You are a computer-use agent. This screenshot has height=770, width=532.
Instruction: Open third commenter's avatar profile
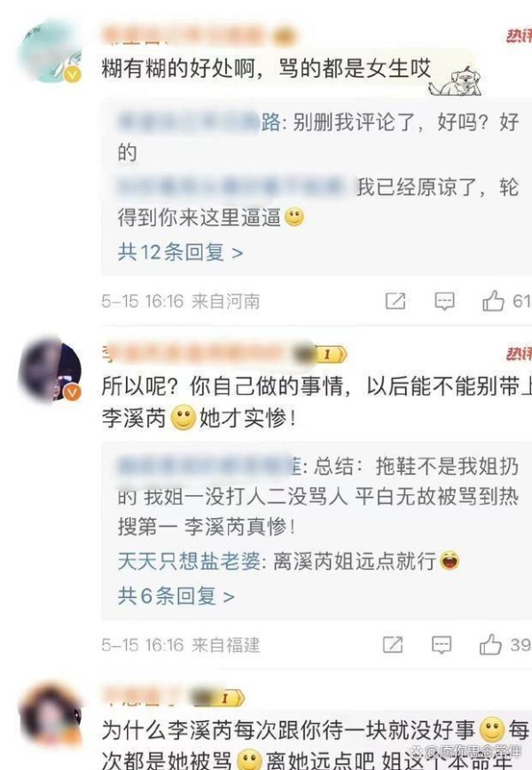point(49,714)
